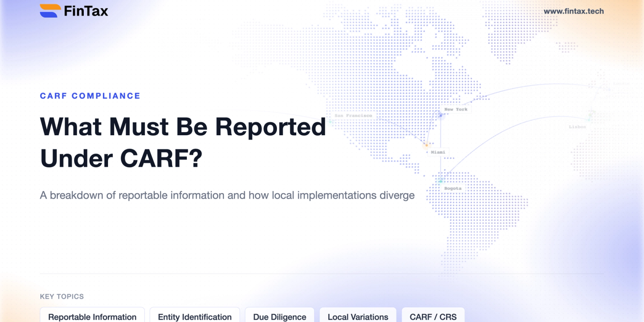Image resolution: width=644 pixels, height=322 pixels.
Task: Open the www.fintax.tech link
Action: click(574, 11)
